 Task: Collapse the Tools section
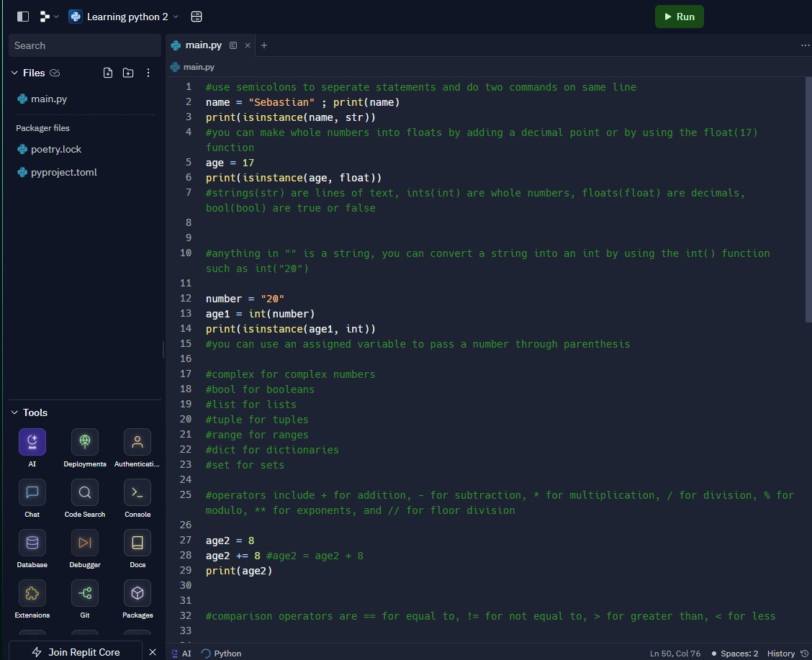[14, 412]
